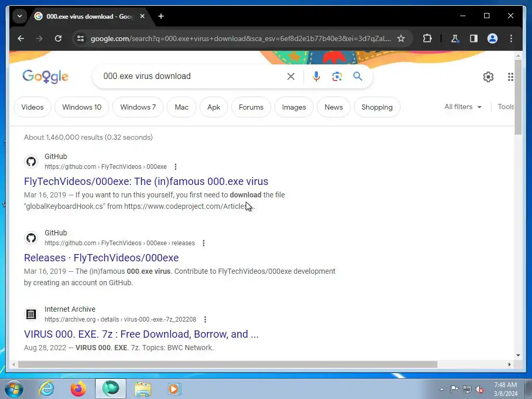Open a new browser tab
Image resolution: width=532 pixels, height=399 pixels.
161,16
